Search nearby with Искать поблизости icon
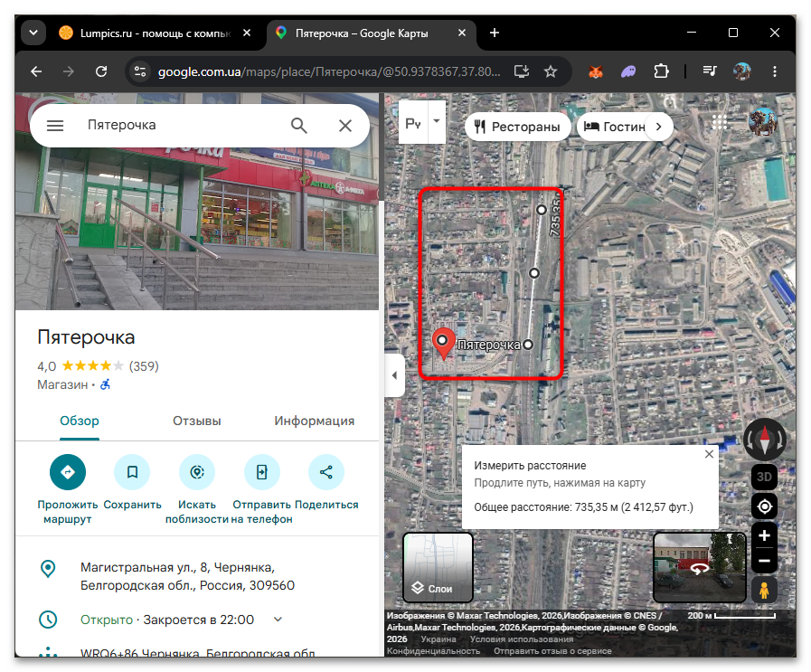The image size is (811, 672). [x=197, y=472]
